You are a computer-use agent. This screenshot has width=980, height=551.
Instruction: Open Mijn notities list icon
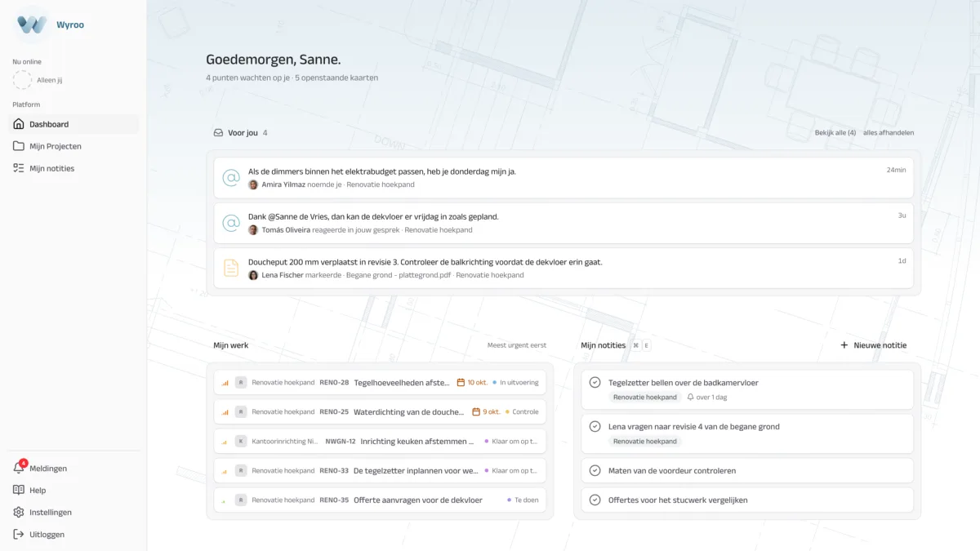(x=19, y=168)
